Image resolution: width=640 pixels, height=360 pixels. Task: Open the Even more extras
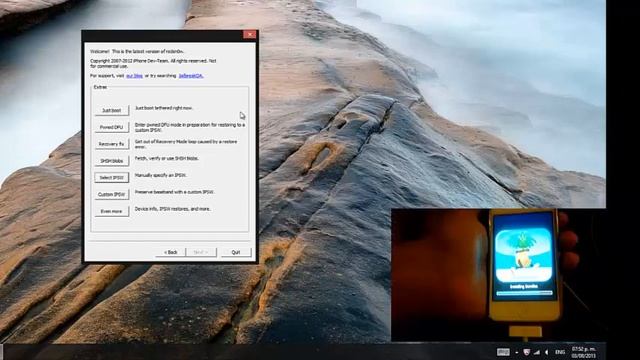tap(111, 211)
